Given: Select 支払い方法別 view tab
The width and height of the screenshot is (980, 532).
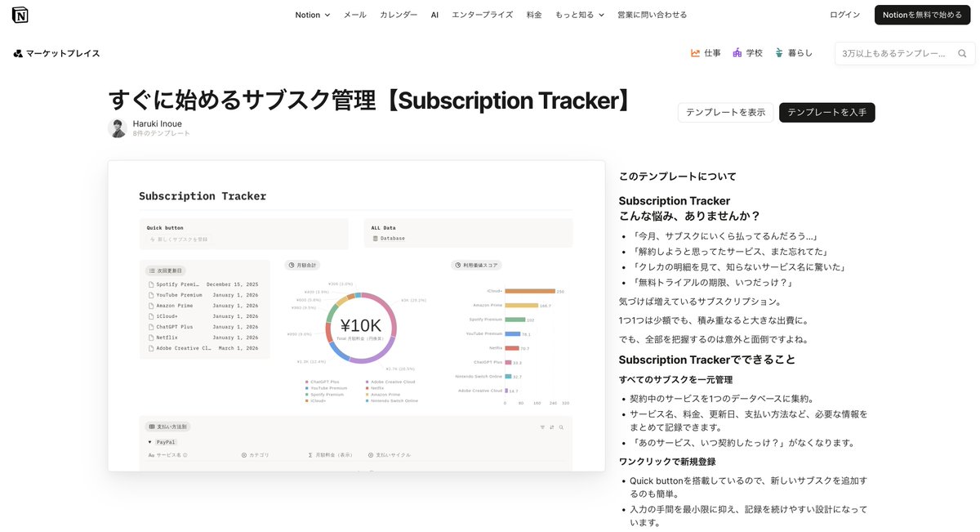Looking at the screenshot, I should (168, 427).
